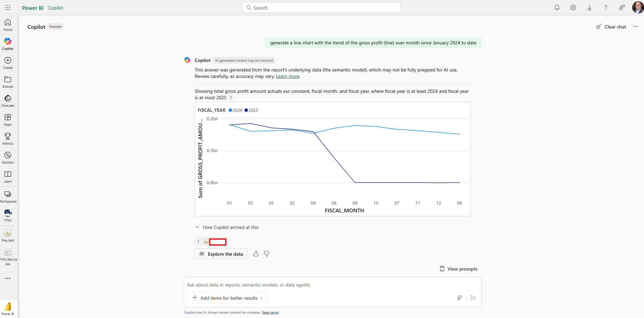This screenshot has height=318, width=644.
Task: Open the fina_test report
Action: pyautogui.click(x=8, y=236)
